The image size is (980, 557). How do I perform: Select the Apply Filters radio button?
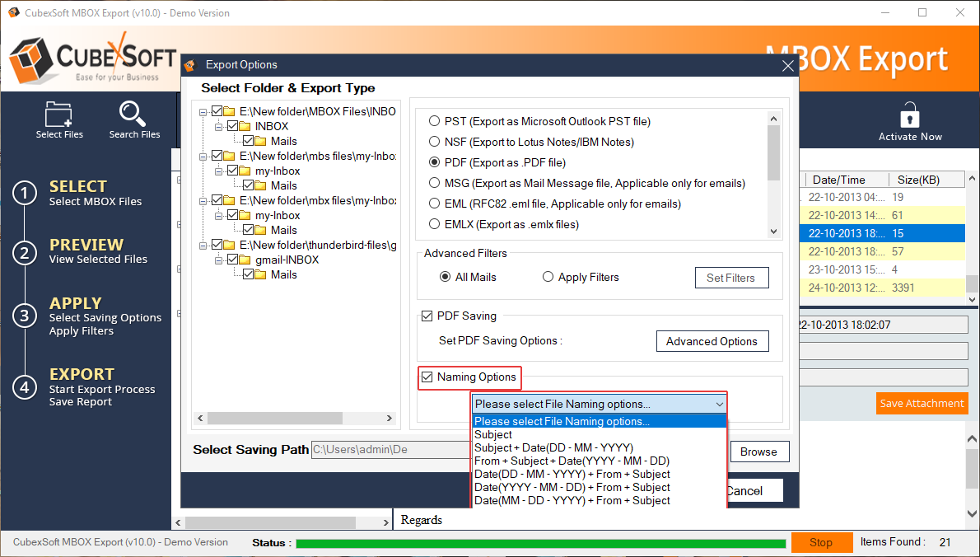pos(548,278)
